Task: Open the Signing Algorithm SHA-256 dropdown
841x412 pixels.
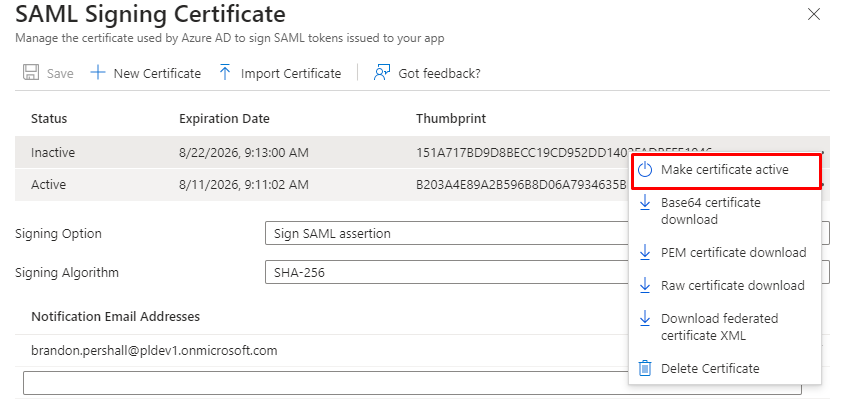Action: 440,272
